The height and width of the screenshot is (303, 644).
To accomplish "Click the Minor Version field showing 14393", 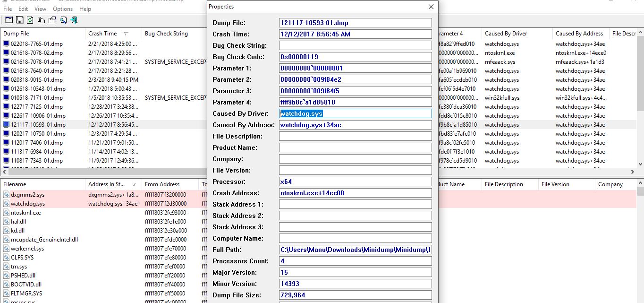I will click(x=356, y=284).
